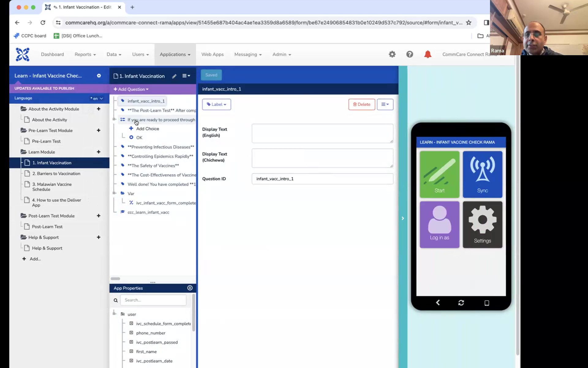Image resolution: width=588 pixels, height=368 pixels.
Task: Click the notification bell icon
Action: pyautogui.click(x=428, y=54)
